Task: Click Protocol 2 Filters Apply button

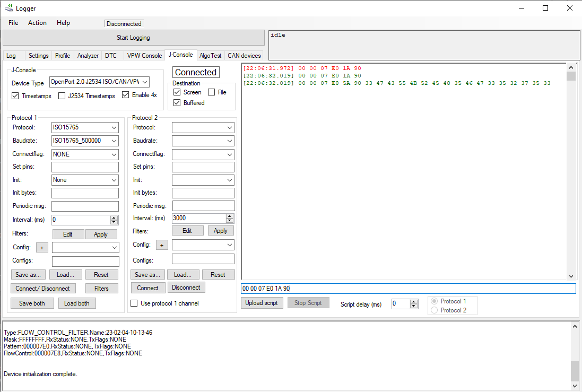Action: click(221, 231)
